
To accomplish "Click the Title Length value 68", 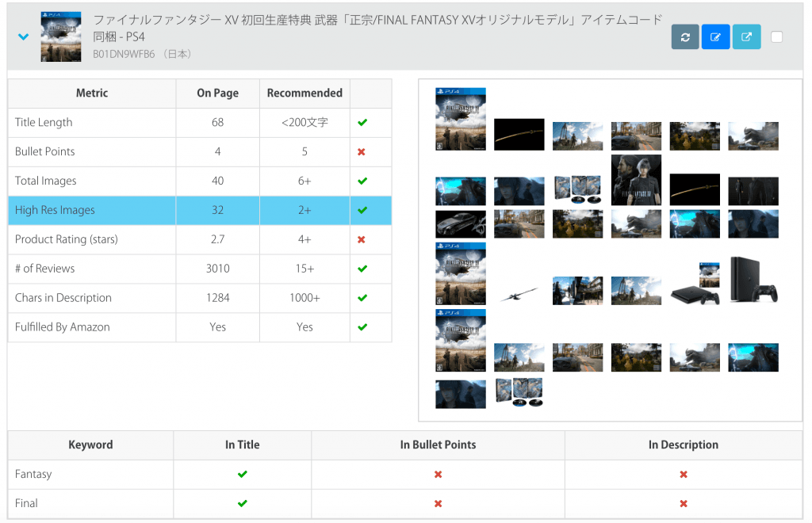I will [217, 123].
